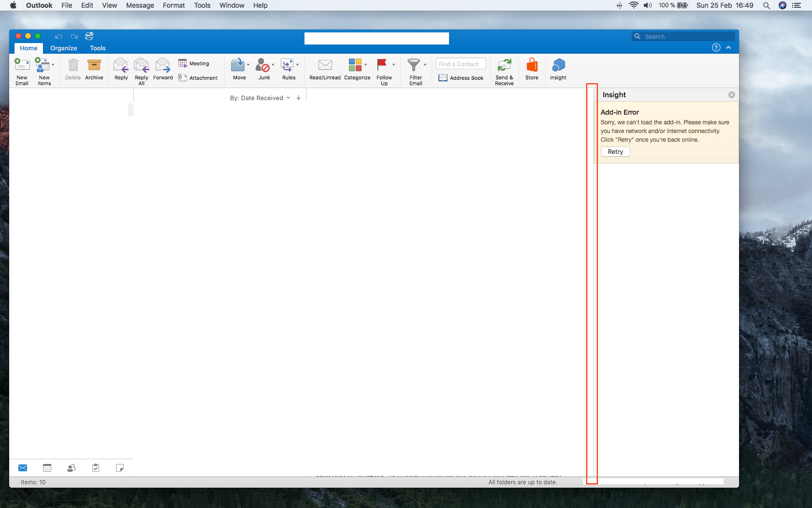Open the Rules dropdown arrow
Image resolution: width=812 pixels, height=508 pixels.
coord(298,65)
